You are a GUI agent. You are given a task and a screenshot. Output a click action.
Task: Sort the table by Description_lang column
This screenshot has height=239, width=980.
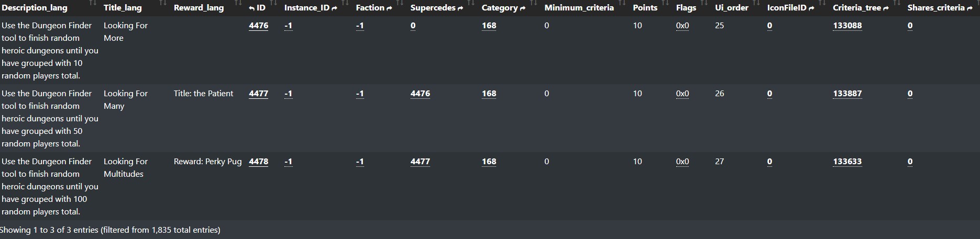click(34, 8)
